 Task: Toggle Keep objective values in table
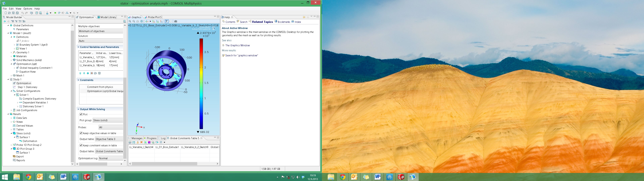pyautogui.click(x=81, y=133)
